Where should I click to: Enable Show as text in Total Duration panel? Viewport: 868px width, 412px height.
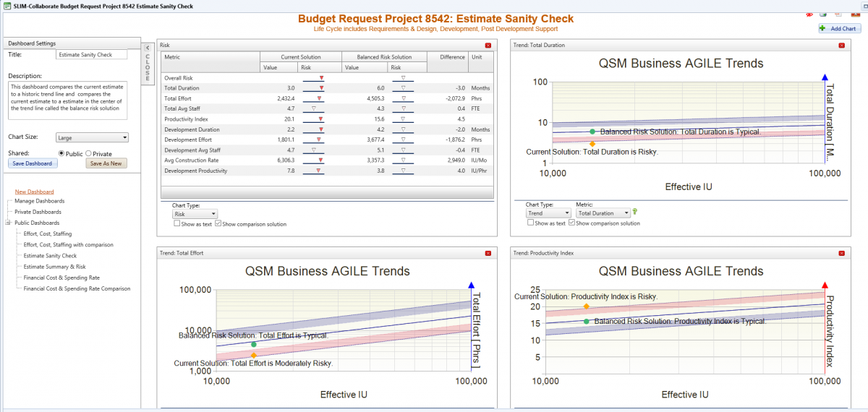pyautogui.click(x=530, y=223)
